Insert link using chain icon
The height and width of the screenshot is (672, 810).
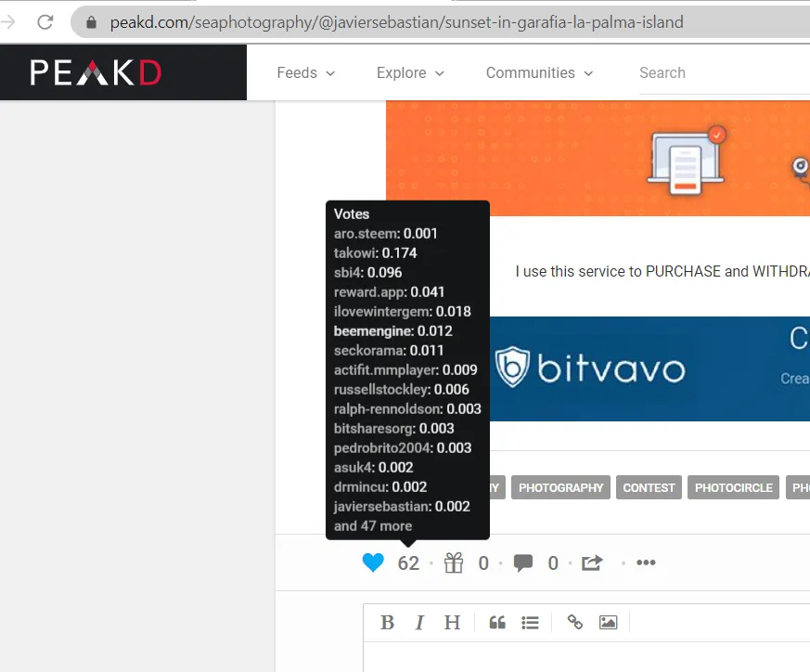tap(575, 622)
